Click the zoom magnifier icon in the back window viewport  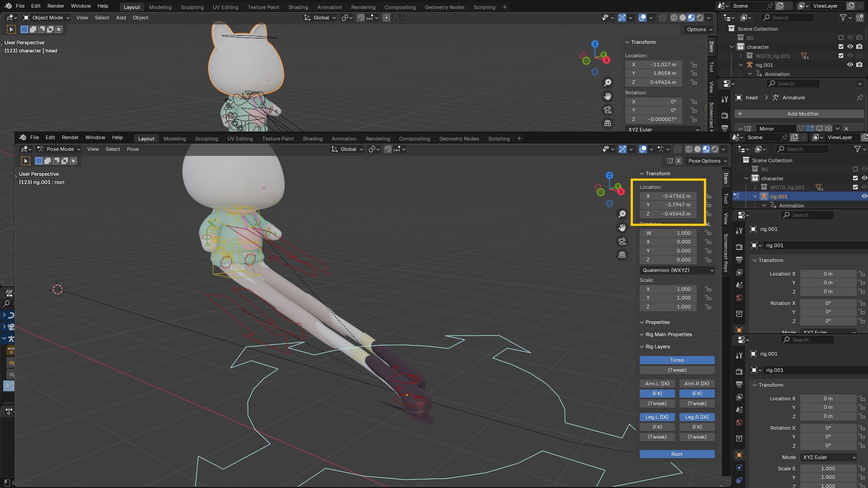click(x=608, y=83)
